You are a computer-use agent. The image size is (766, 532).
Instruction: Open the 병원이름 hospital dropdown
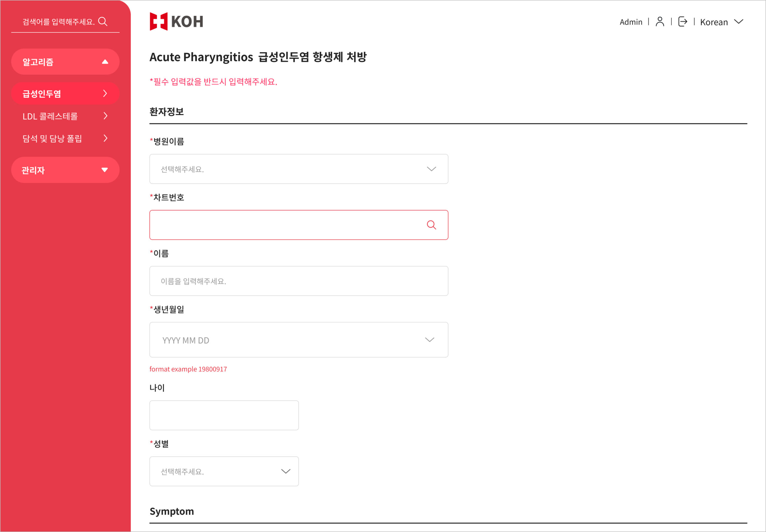pyautogui.click(x=298, y=169)
